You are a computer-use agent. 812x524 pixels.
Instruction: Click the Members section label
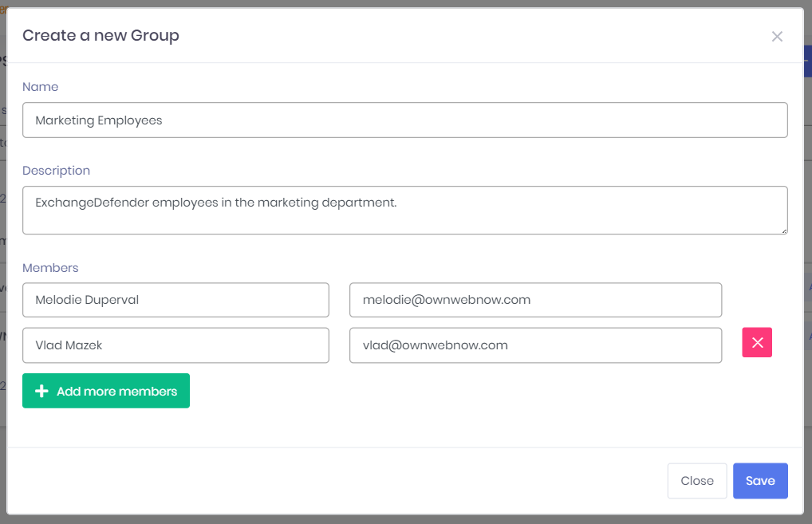(50, 268)
